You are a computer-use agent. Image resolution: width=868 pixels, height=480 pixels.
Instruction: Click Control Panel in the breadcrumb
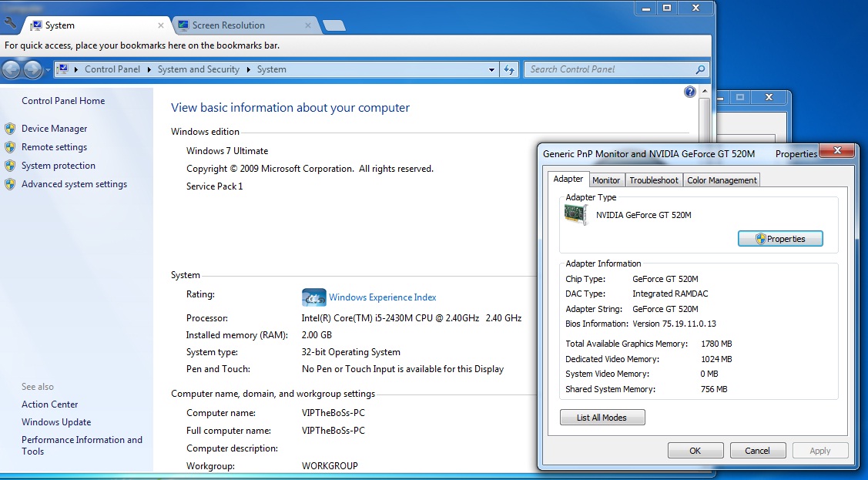coord(112,69)
